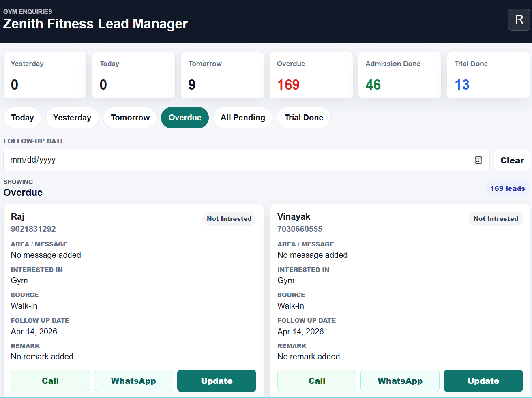Click Raj's Walk-in source value
Screen dimensions: 532x398
[24, 306]
